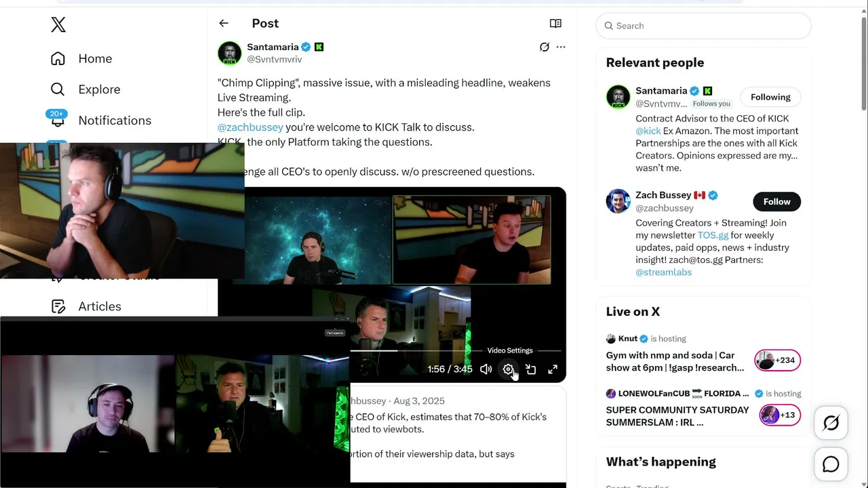The image size is (868, 488).
Task: Click the '1:56 / 3:45' video time display
Action: (x=450, y=369)
